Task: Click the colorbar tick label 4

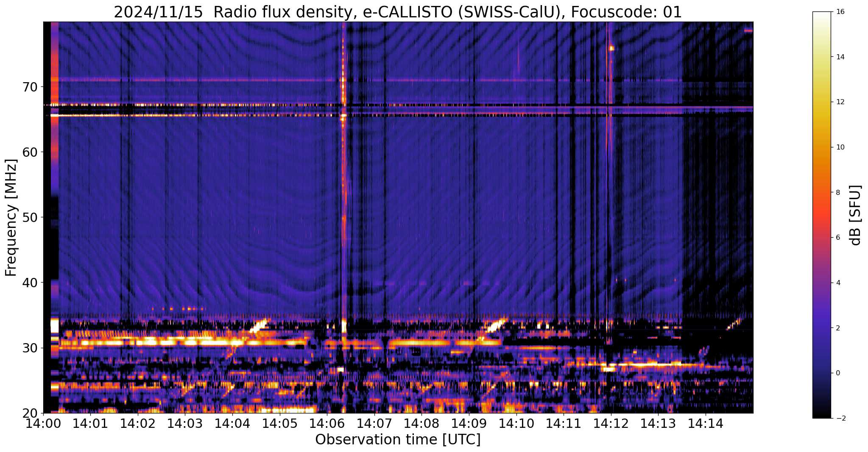Action: 838,283
